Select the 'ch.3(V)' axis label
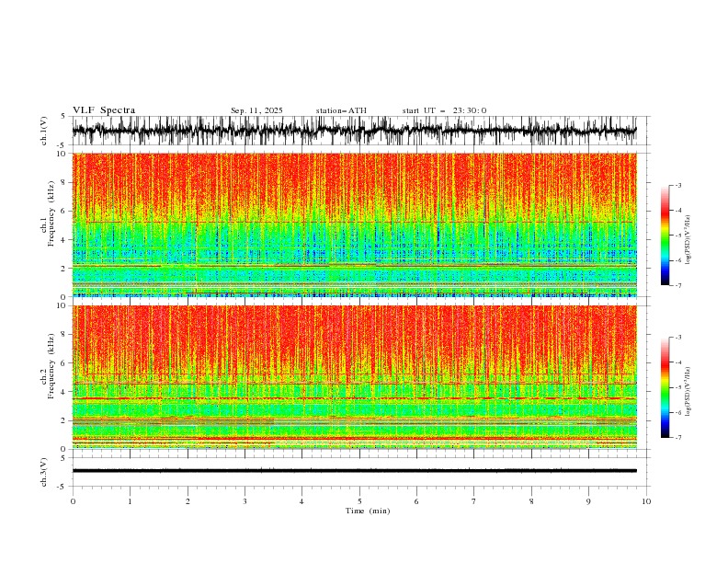 point(44,472)
